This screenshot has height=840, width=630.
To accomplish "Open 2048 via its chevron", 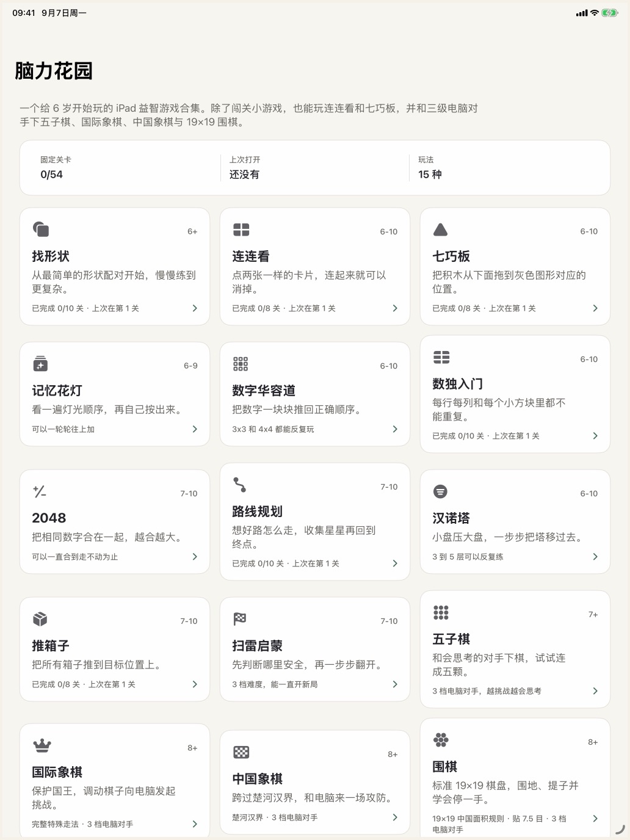I will tap(195, 557).
